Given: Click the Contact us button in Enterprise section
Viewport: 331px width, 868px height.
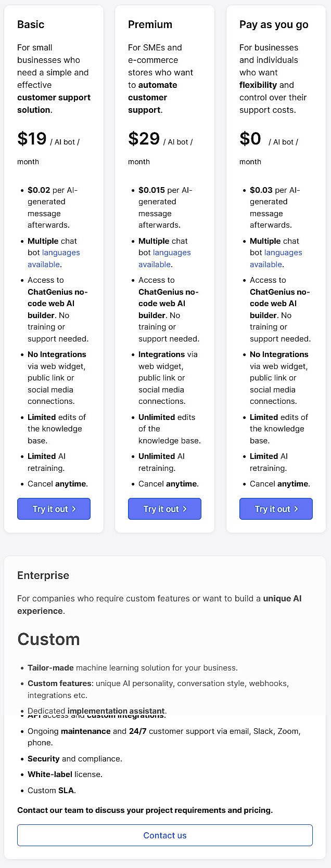Looking at the screenshot, I should coord(165,835).
